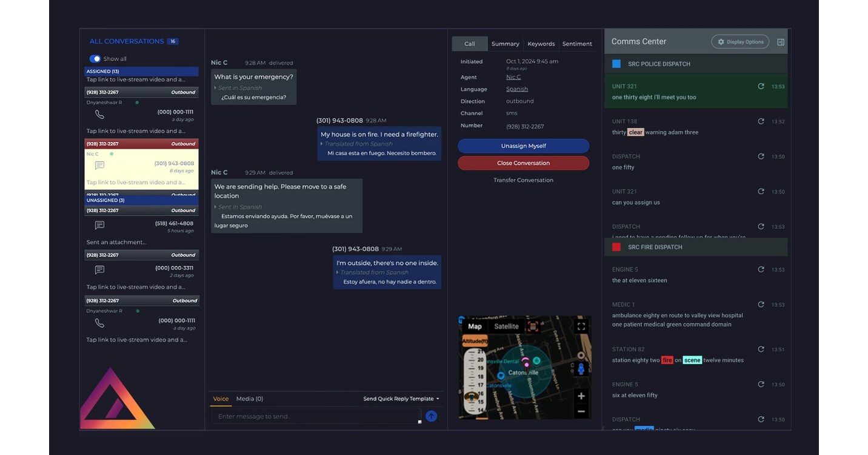Switch the map to Satellite view
Viewport: 868px width, 455px height.
[506, 326]
